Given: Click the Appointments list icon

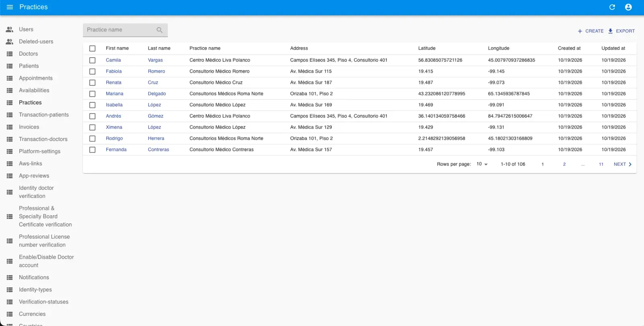Looking at the screenshot, I should pos(10,78).
